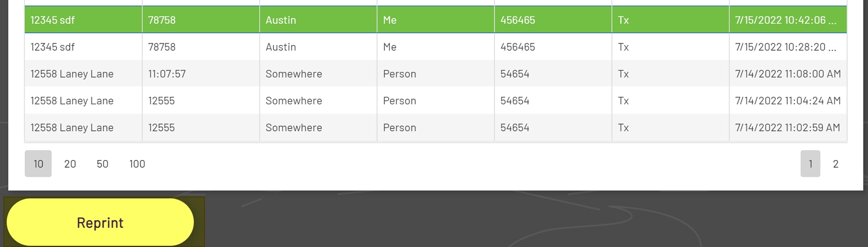Select the 7/15/2022 10:28:20 timestamp cell

pos(786,47)
